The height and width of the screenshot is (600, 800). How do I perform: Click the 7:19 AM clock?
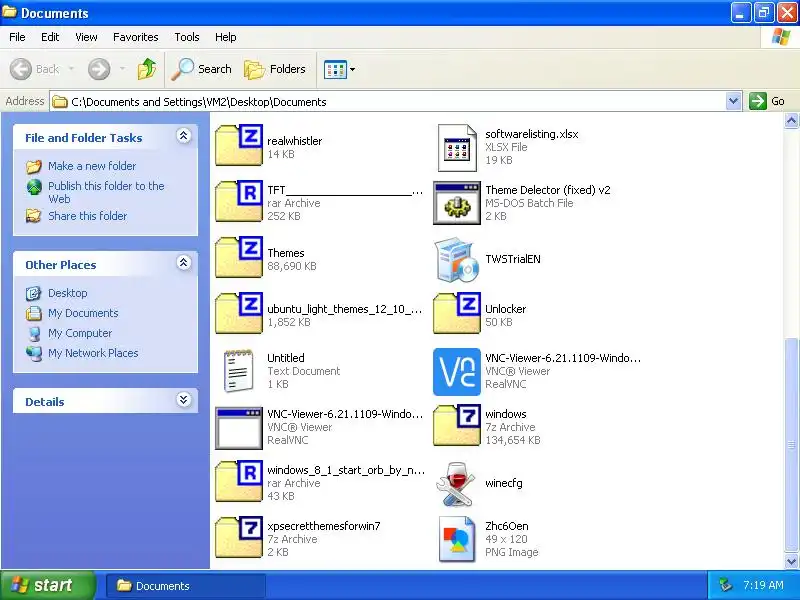pyautogui.click(x=763, y=585)
